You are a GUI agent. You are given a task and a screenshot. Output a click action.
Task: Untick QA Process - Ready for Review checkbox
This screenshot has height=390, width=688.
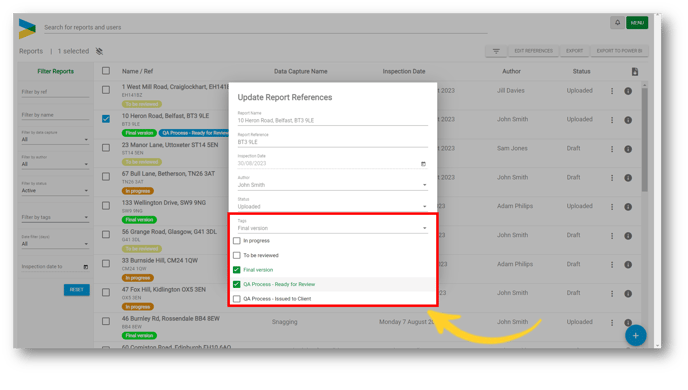(236, 284)
